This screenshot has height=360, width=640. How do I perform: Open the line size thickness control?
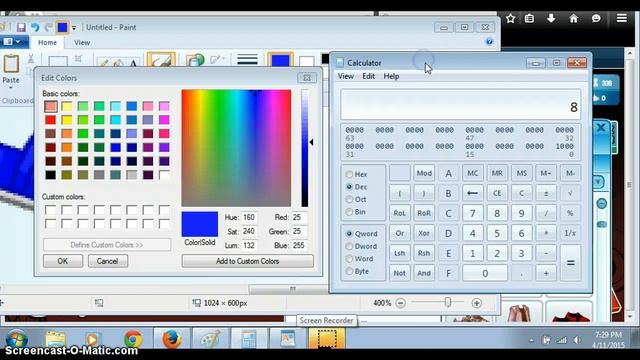click(x=247, y=60)
